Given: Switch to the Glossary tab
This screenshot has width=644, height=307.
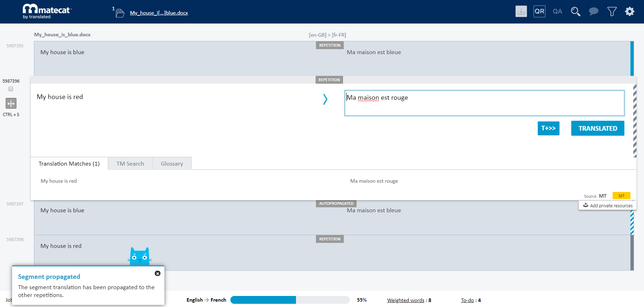Looking at the screenshot, I should [172, 163].
